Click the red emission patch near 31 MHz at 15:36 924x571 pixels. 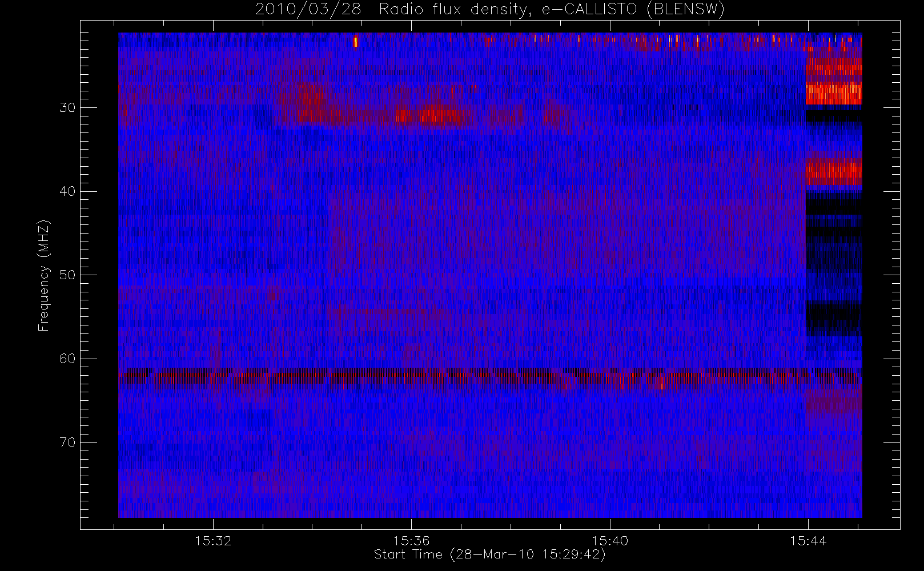click(x=428, y=117)
